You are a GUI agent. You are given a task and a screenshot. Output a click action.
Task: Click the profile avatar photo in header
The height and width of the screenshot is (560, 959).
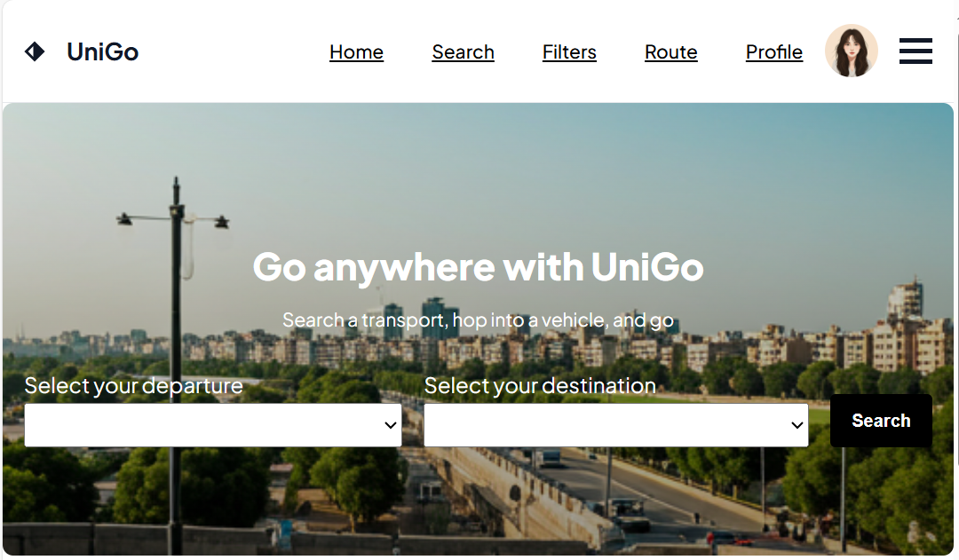[x=852, y=51]
